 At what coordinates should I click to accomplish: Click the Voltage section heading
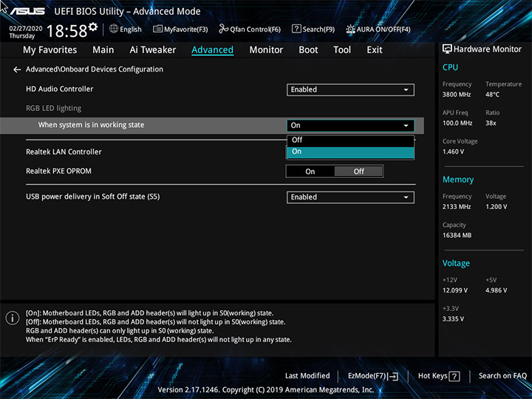[x=456, y=263]
